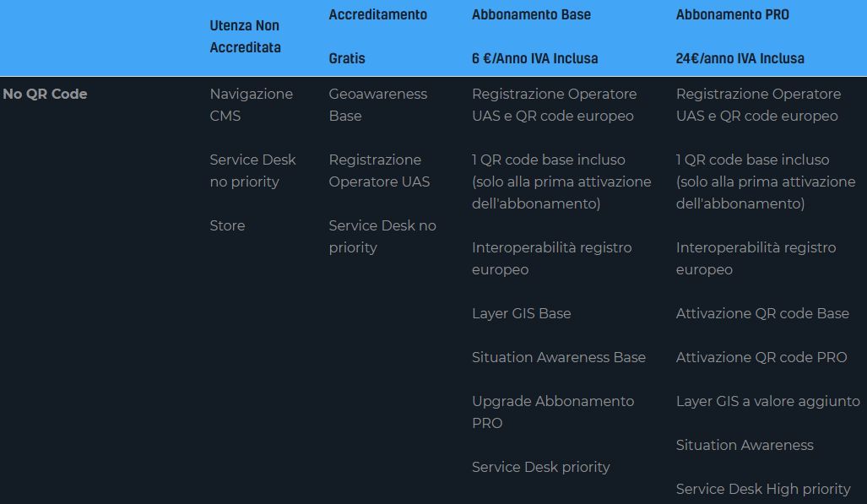This screenshot has height=504, width=867.
Task: Click the Layer GIS Base feature
Action: [521, 313]
